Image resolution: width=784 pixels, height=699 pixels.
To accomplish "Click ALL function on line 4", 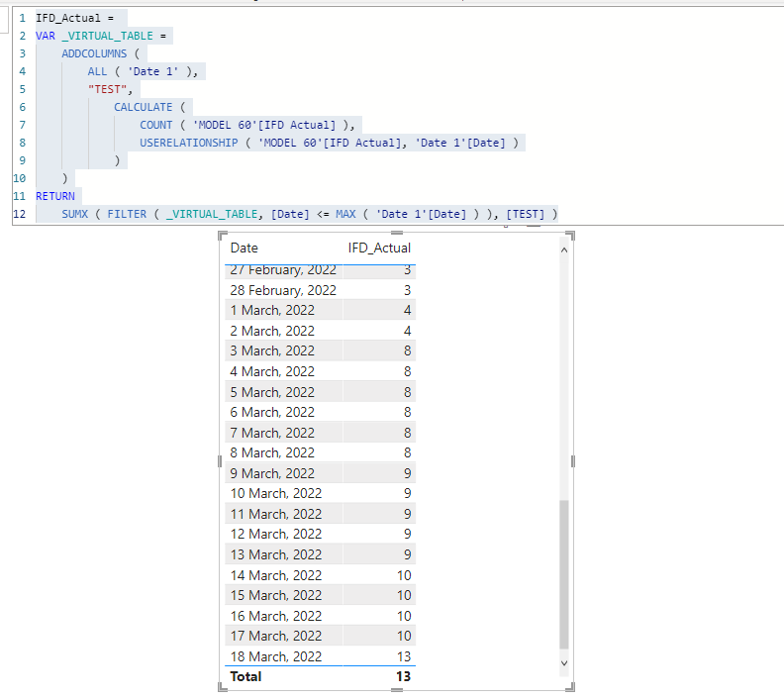I will tap(97, 71).
